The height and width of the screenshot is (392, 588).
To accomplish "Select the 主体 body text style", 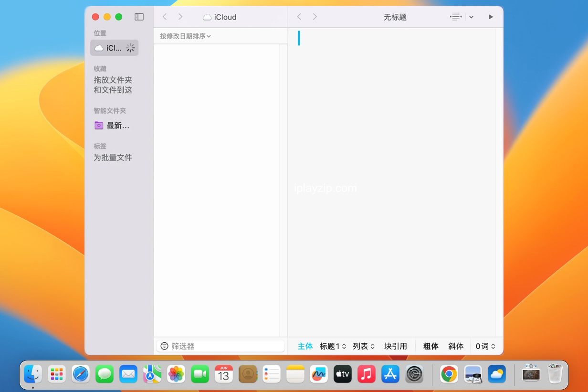I will point(305,346).
